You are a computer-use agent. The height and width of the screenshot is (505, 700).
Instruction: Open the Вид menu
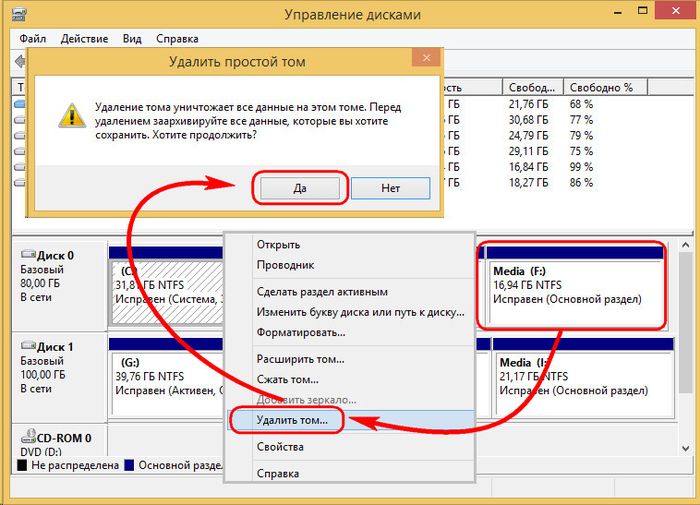click(x=133, y=37)
